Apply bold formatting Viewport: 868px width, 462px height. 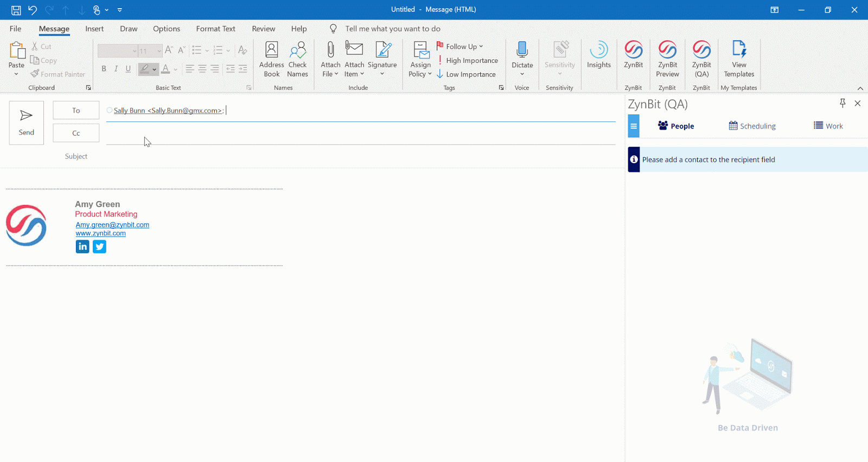coord(104,69)
